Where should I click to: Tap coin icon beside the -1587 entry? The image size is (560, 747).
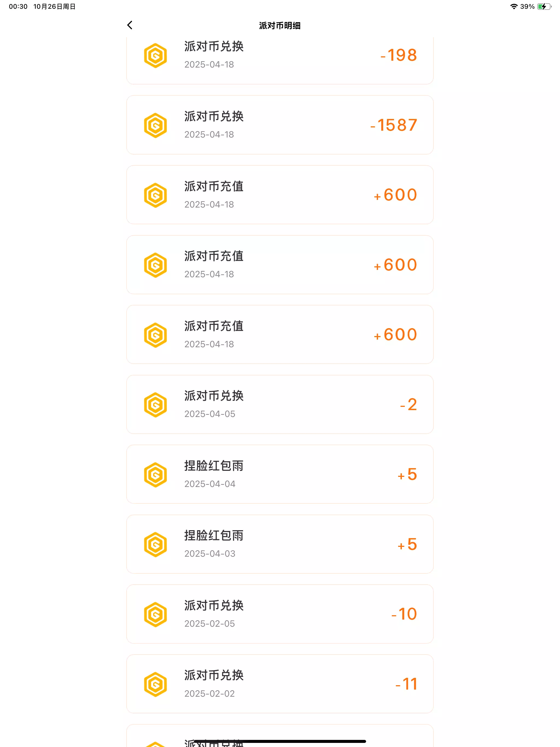(x=155, y=125)
